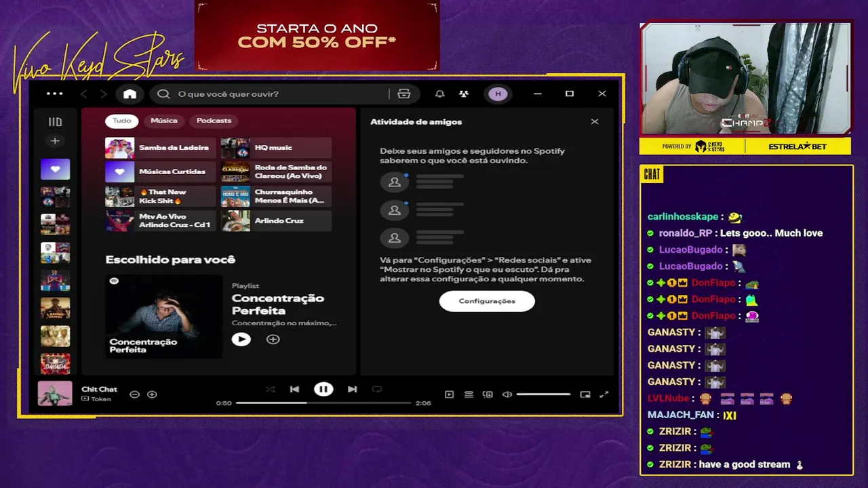Open the Spotify three-dots menu
This screenshot has width=868, height=488.
tap(54, 94)
